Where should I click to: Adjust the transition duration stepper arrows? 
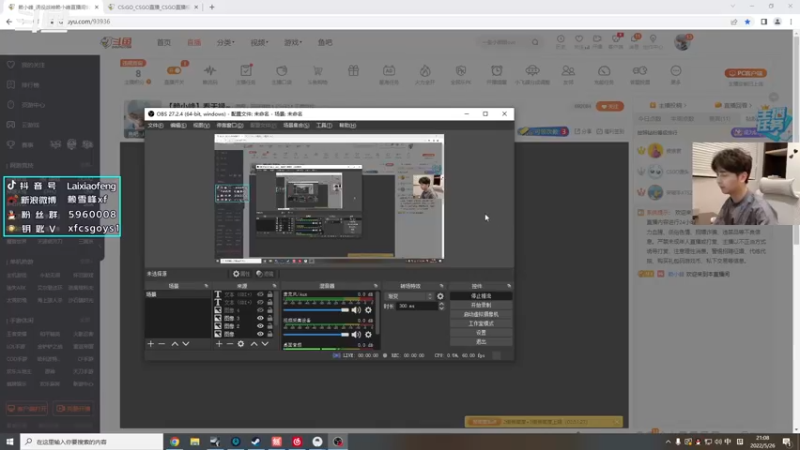[441, 306]
